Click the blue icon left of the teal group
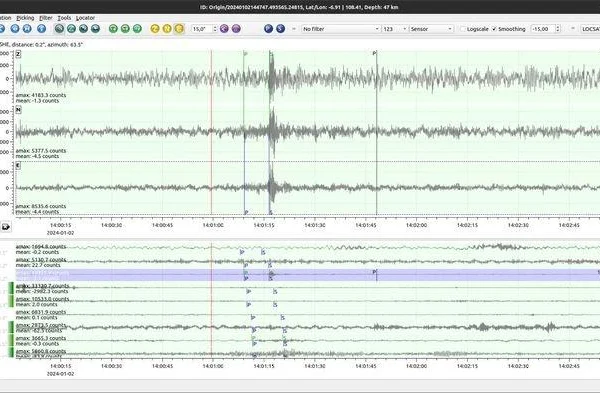Viewport: 600px width, 393px height. coord(41,29)
